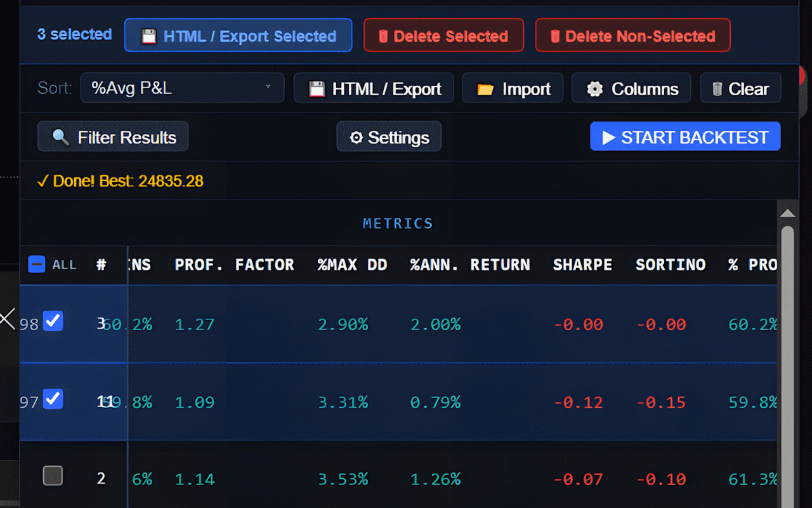Screen dimensions: 812x508
Task: Sort by the SHARPE column header
Action: [x=582, y=265]
